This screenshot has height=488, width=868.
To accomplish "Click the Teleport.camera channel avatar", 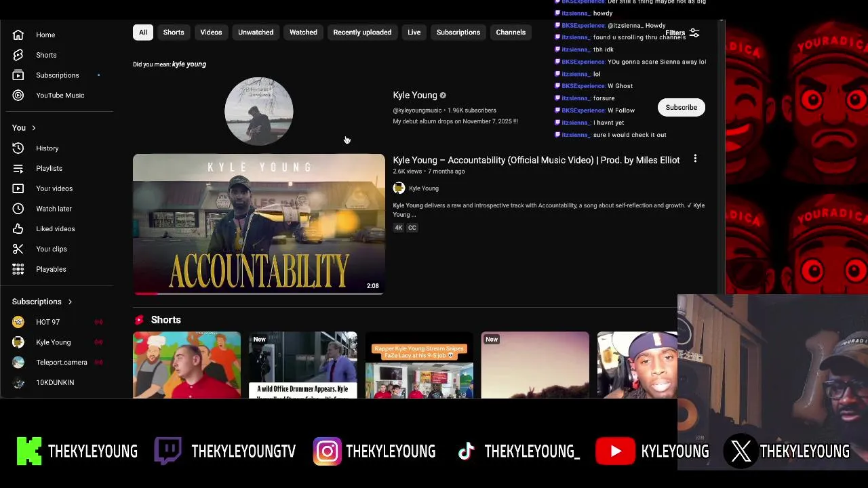I will coord(18,362).
